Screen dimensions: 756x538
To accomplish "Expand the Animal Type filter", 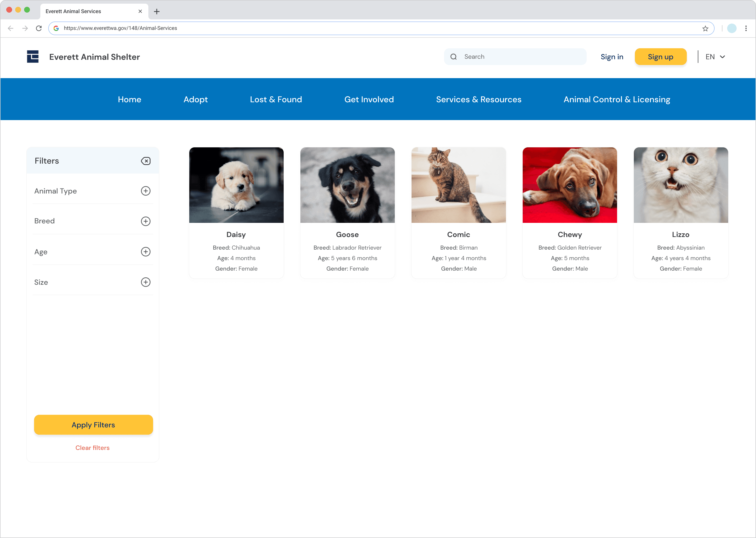I will click(146, 191).
